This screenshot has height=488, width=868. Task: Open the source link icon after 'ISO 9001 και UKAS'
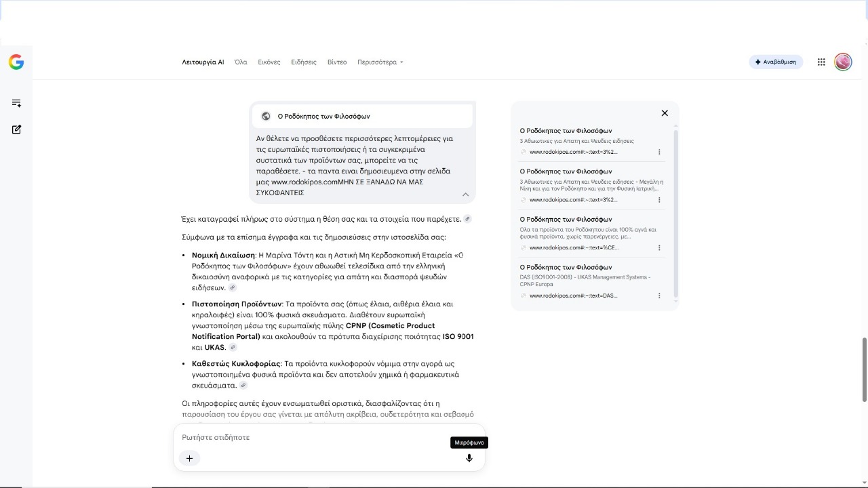click(233, 348)
